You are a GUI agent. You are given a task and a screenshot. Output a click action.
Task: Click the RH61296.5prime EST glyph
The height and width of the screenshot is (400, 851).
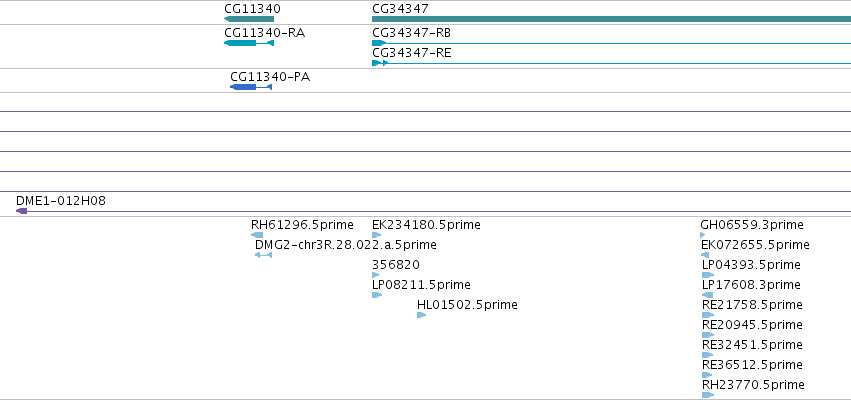[257, 235]
